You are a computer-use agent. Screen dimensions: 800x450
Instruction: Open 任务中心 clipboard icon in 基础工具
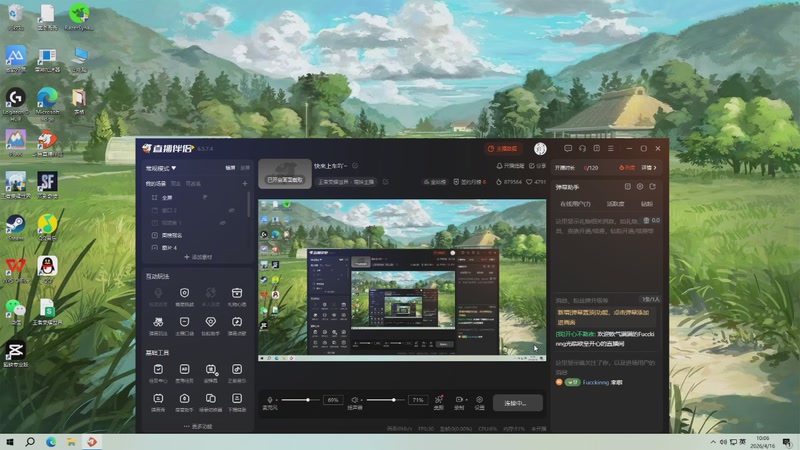tap(158, 369)
